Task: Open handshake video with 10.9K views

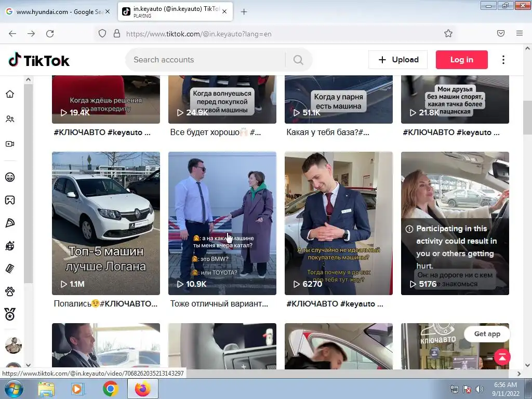Action: (x=222, y=223)
